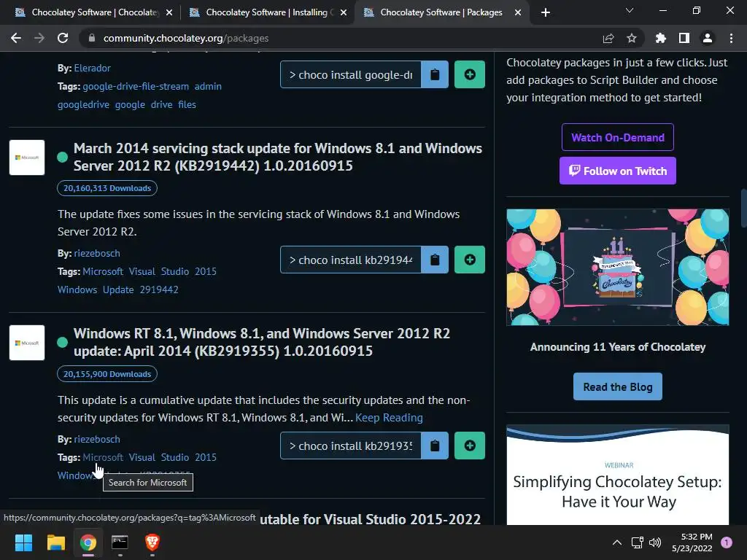
Task: Close the Installing Chocolatey tab
Action: (343, 12)
